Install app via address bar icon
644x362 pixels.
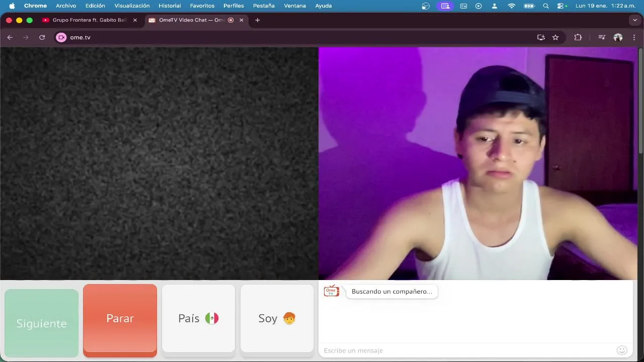point(541,37)
